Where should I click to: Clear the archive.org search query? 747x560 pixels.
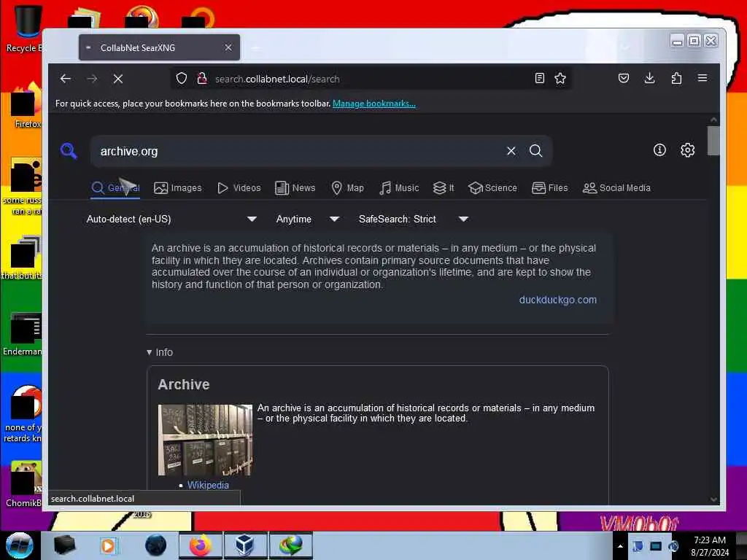(x=511, y=151)
